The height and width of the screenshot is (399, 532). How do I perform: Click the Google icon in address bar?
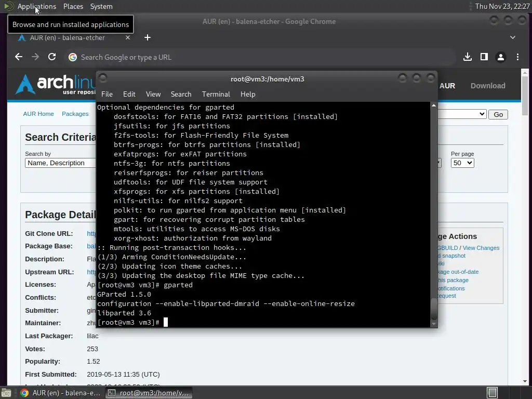(x=73, y=57)
